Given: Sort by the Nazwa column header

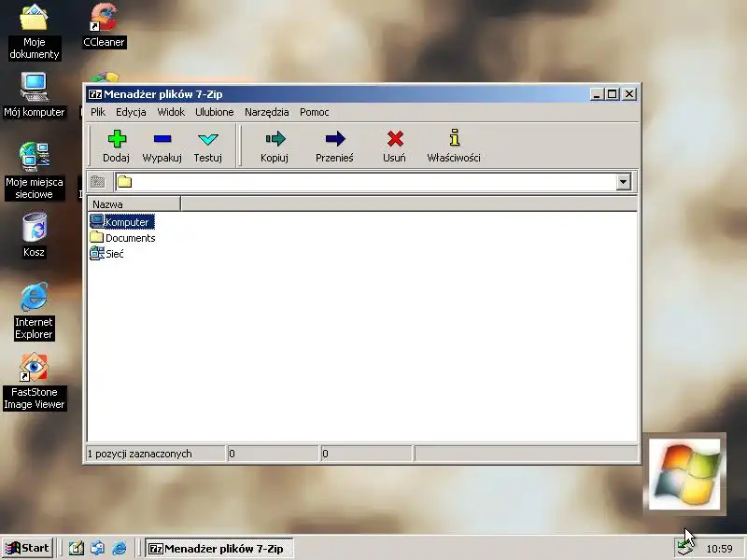Looking at the screenshot, I should [134, 204].
